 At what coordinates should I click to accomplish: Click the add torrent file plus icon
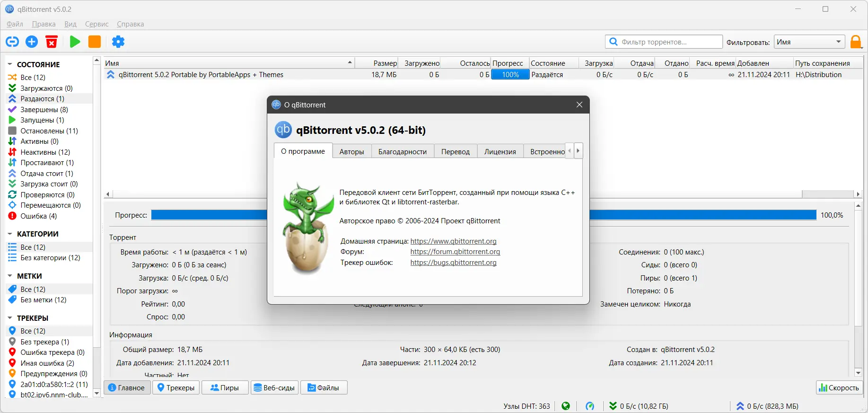pyautogui.click(x=32, y=42)
